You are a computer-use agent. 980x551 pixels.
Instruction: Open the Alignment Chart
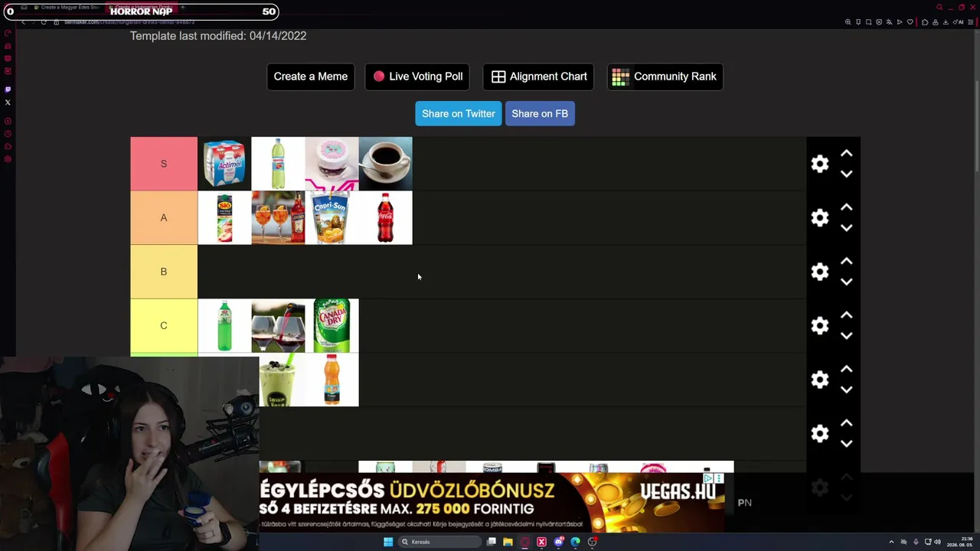[x=539, y=77]
